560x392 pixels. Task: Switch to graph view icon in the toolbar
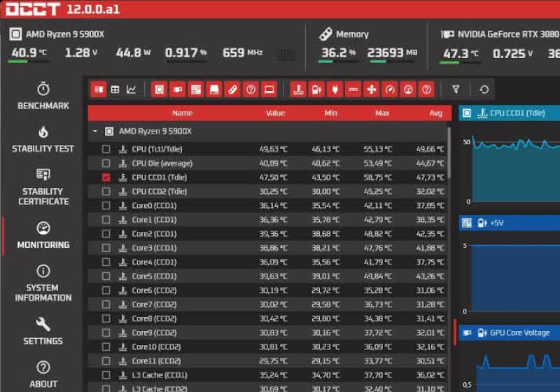point(131,90)
